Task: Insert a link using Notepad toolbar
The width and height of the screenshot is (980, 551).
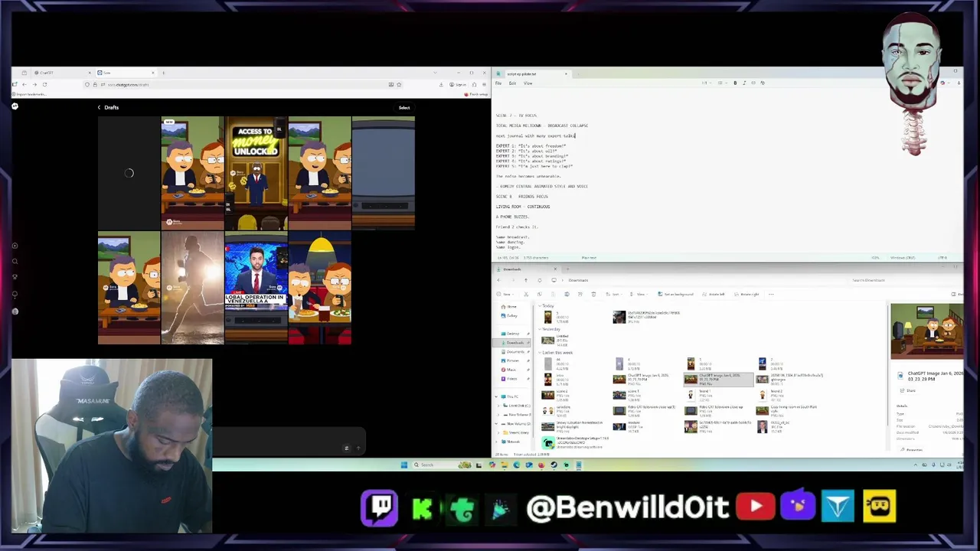Action: click(753, 83)
